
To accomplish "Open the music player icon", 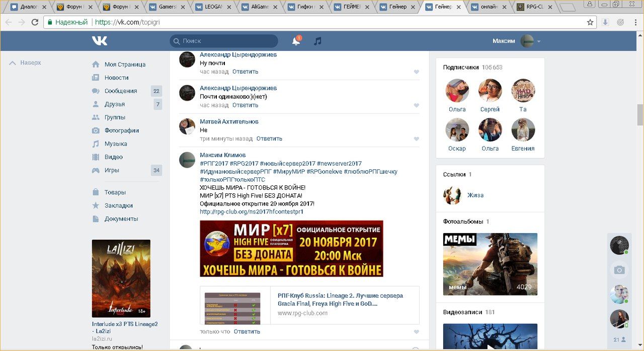I will pyautogui.click(x=317, y=41).
